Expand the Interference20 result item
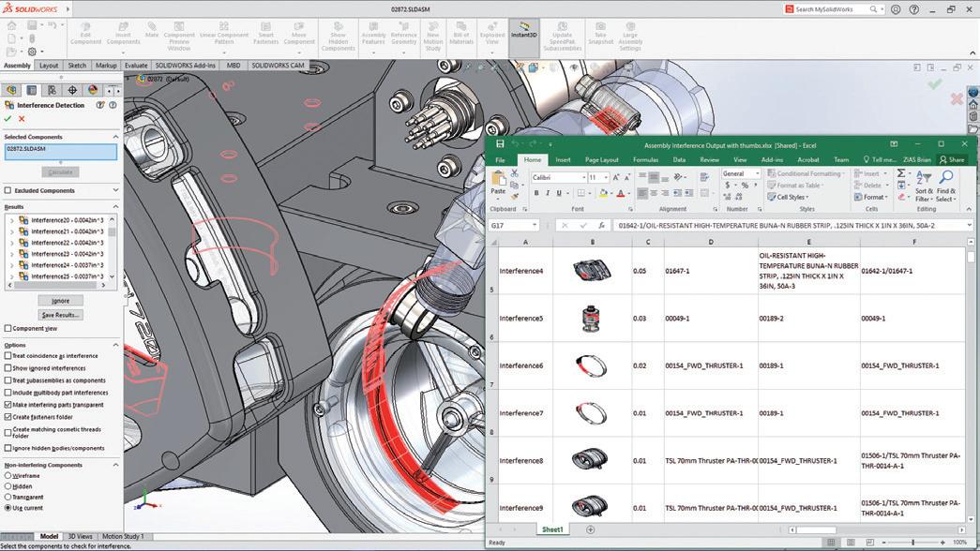The height and width of the screenshot is (551, 980). pyautogui.click(x=12, y=220)
